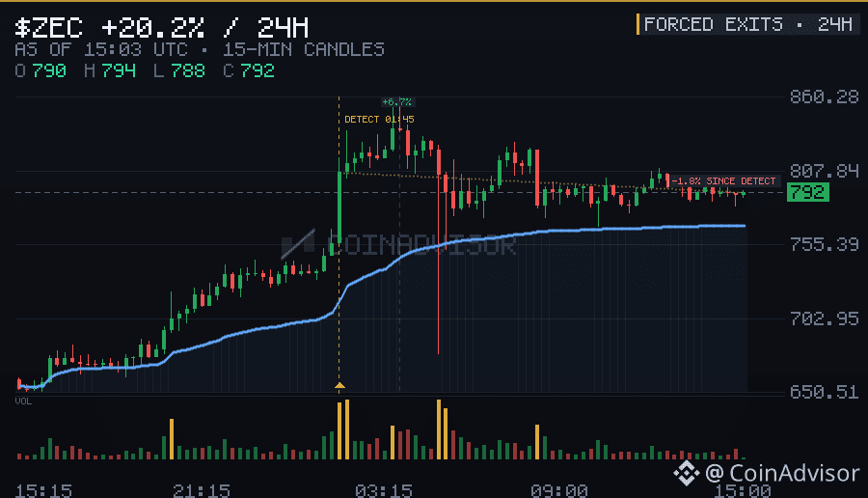Click the DETECT 01:45 annotation
Viewport: 868px width, 498px height.
[379, 119]
